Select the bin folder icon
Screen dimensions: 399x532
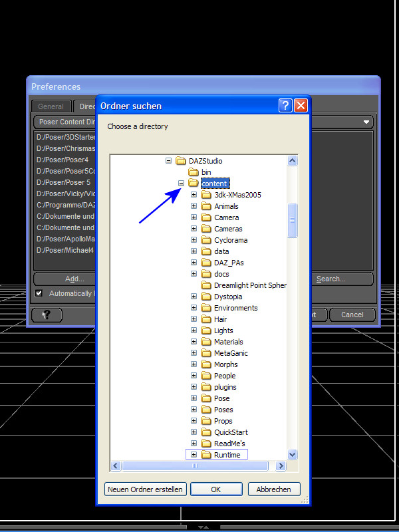point(194,172)
